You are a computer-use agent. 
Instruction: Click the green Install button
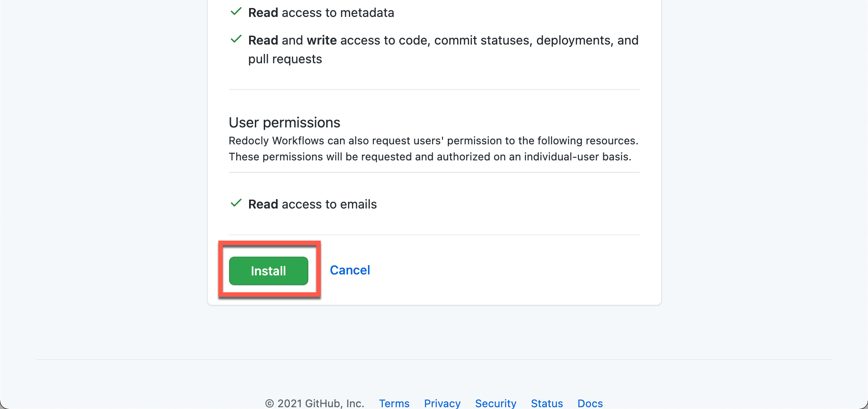coord(268,271)
